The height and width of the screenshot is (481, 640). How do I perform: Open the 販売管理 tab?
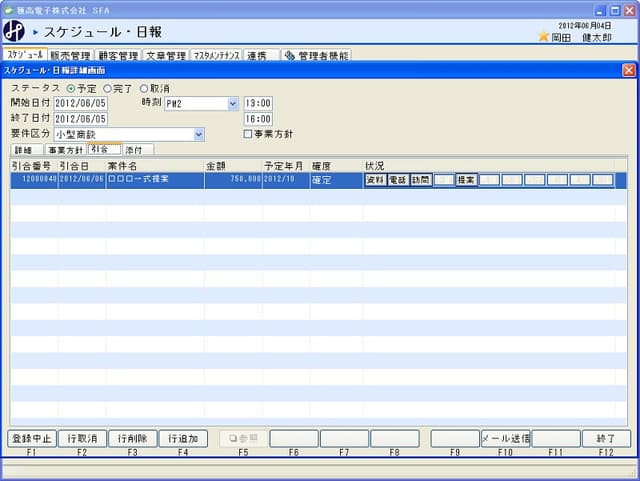(x=70, y=56)
